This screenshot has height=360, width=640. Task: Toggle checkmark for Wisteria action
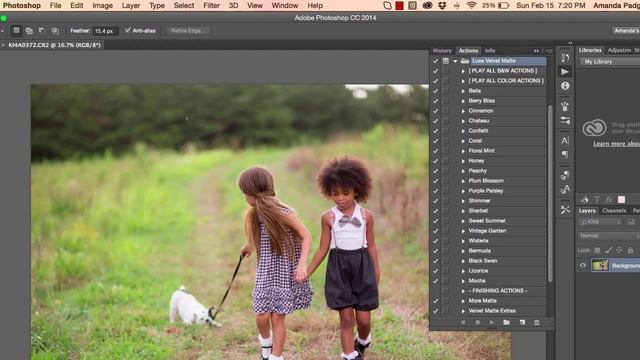436,241
